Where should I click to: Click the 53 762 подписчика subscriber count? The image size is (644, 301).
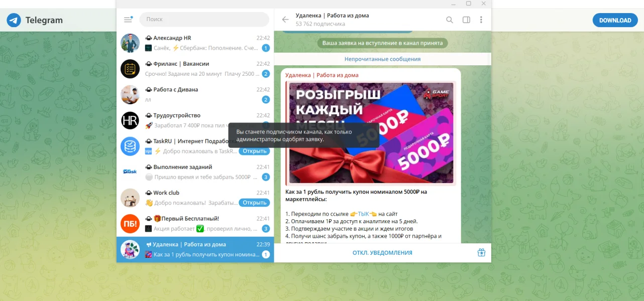pyautogui.click(x=320, y=24)
